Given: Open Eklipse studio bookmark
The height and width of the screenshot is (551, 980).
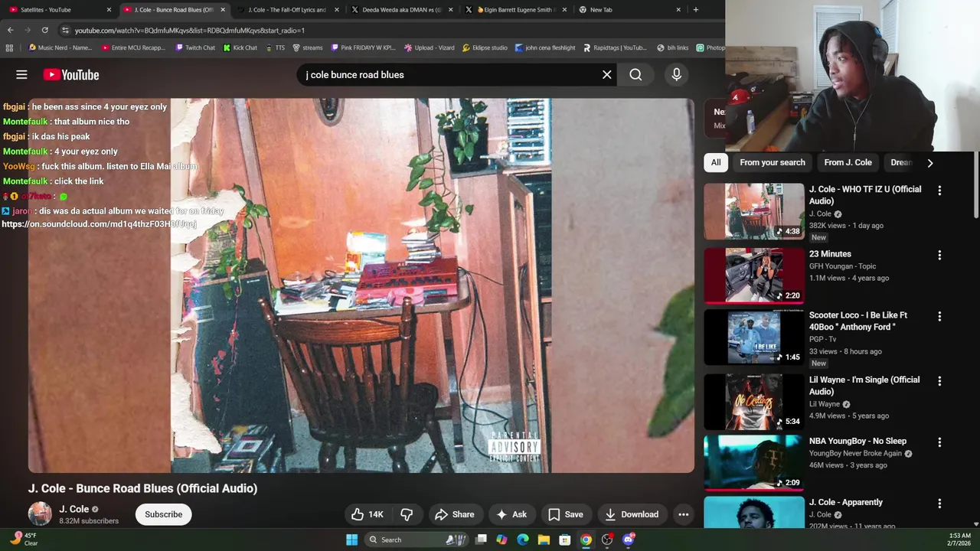Looking at the screenshot, I should coord(485,47).
